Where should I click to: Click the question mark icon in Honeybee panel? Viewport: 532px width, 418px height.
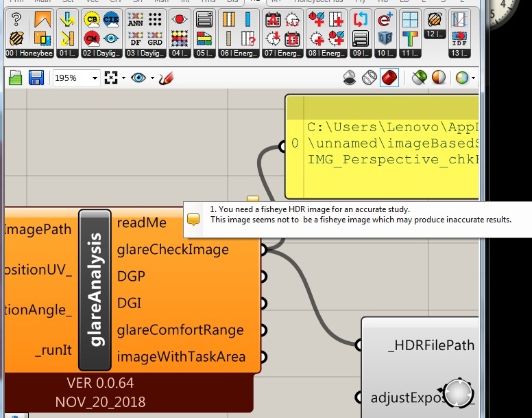click(x=16, y=19)
